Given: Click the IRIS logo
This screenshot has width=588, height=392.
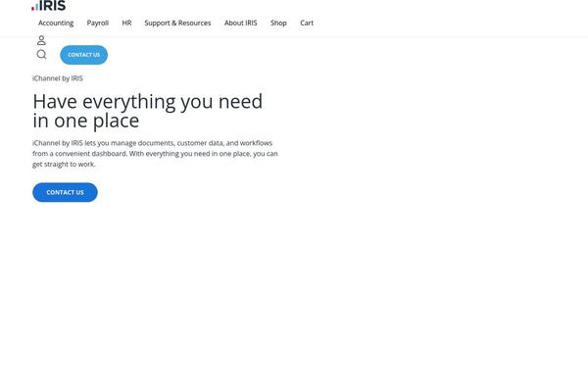Looking at the screenshot, I should pos(49,5).
